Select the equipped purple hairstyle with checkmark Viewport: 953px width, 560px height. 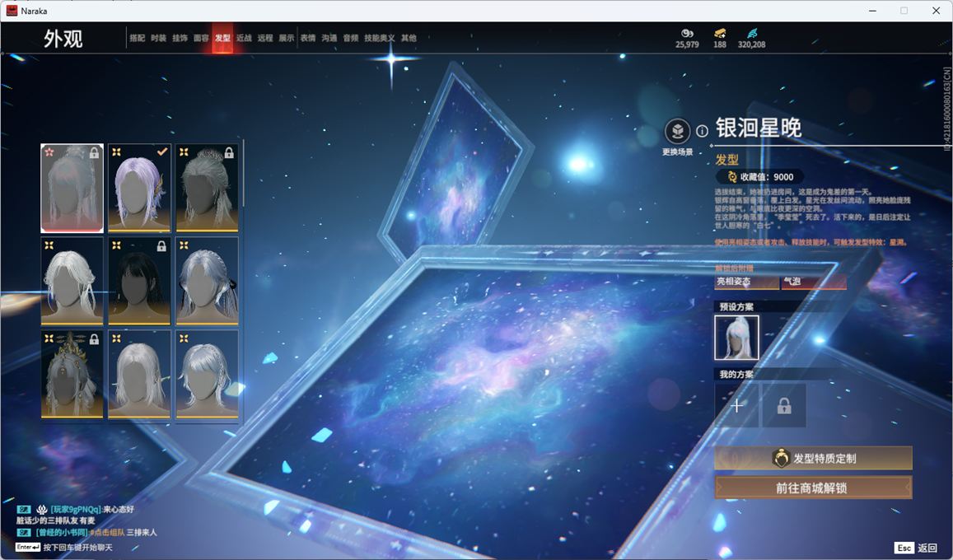(139, 188)
